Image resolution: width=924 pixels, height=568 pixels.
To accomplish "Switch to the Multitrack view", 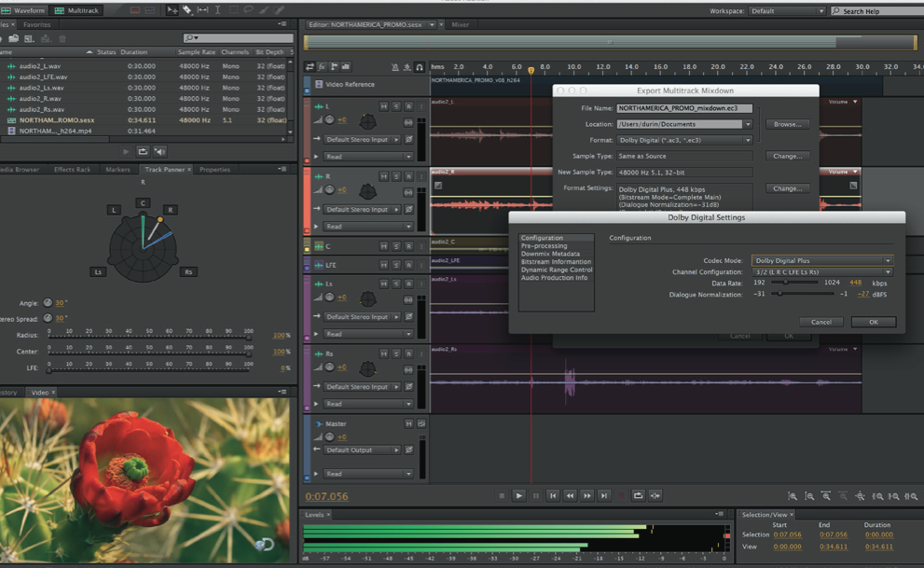I will [76, 10].
